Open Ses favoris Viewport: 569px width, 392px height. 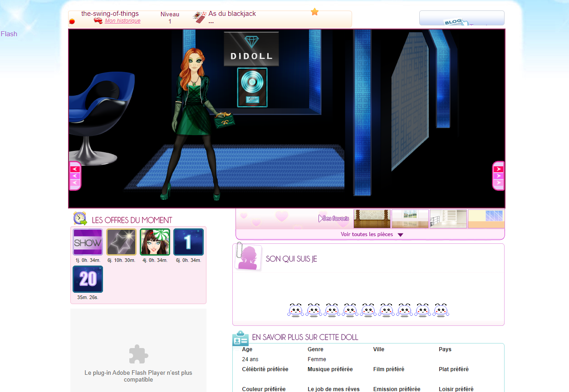[334, 218]
